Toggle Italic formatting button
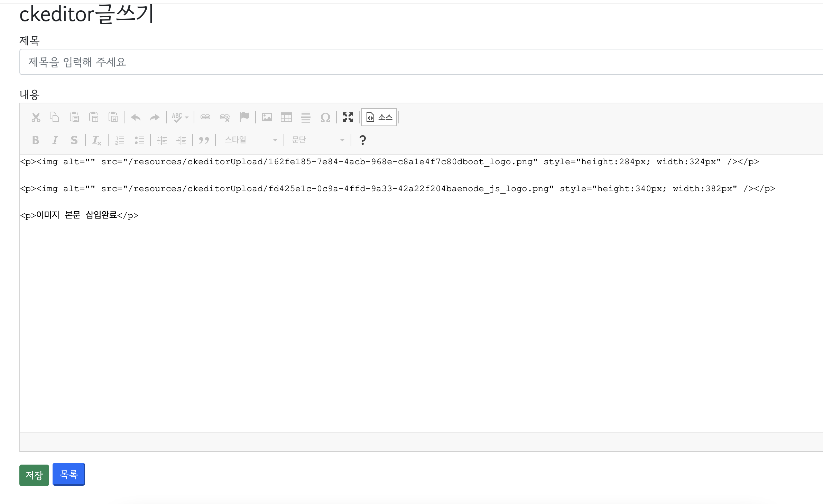Viewport: 823px width, 504px height. [55, 140]
